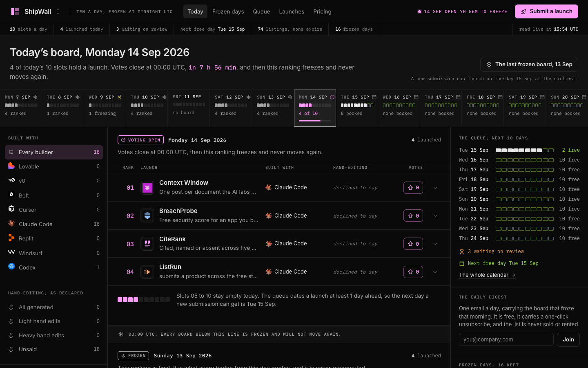Screen dimensions: 588x368
Task: Click the Thu 24 Sep queue row
Action: click(x=519, y=238)
